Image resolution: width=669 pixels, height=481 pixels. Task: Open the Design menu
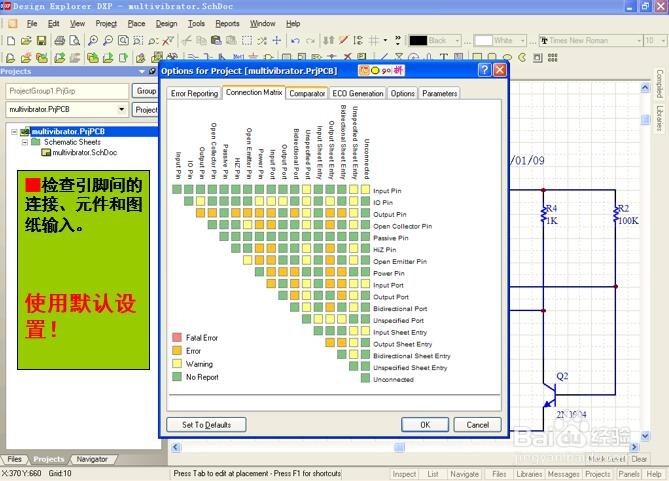166,23
